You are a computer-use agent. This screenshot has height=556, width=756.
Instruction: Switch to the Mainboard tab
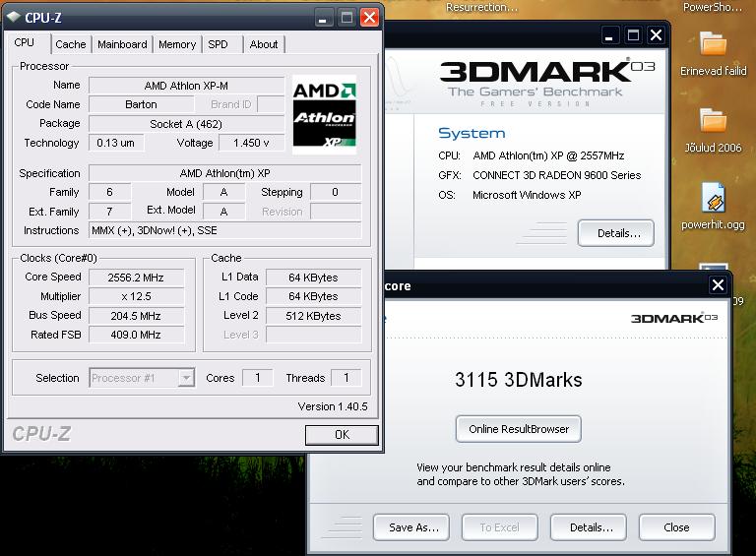click(x=122, y=44)
